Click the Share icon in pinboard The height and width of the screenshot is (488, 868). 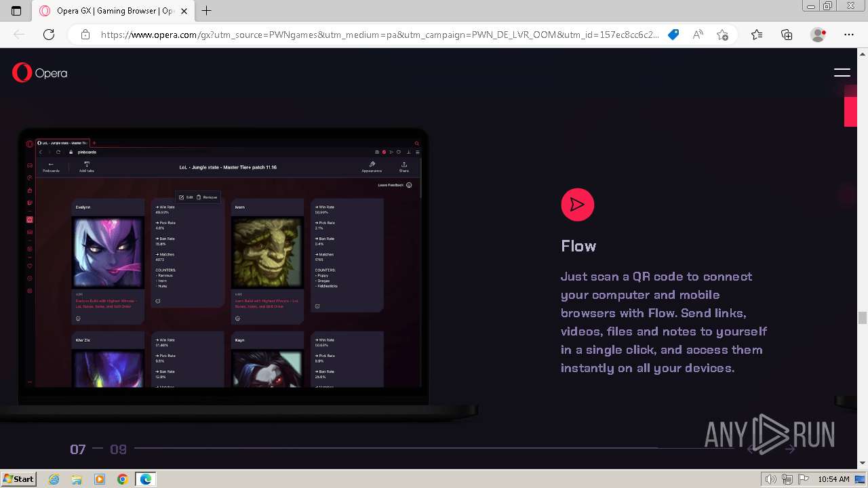pyautogui.click(x=404, y=167)
